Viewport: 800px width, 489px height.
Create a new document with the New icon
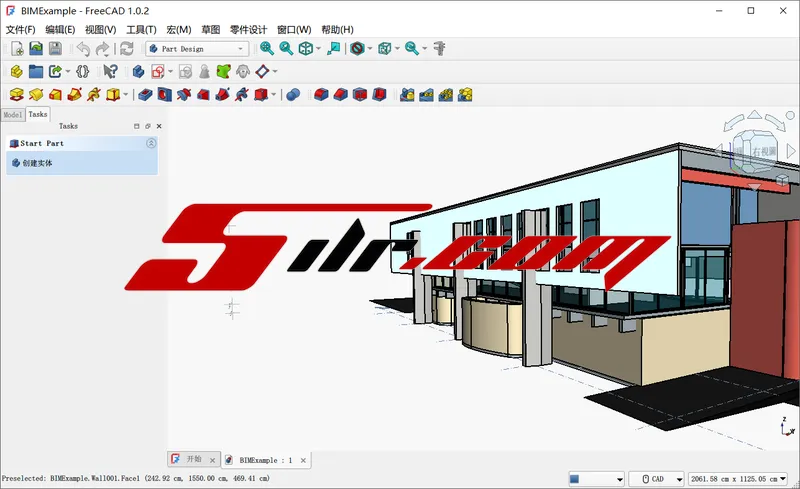point(17,48)
